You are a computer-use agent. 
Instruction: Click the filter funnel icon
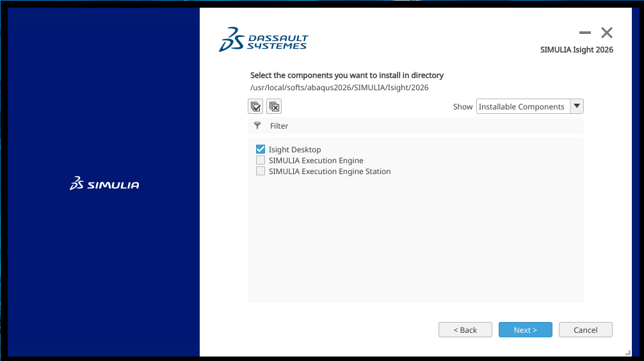coord(257,125)
